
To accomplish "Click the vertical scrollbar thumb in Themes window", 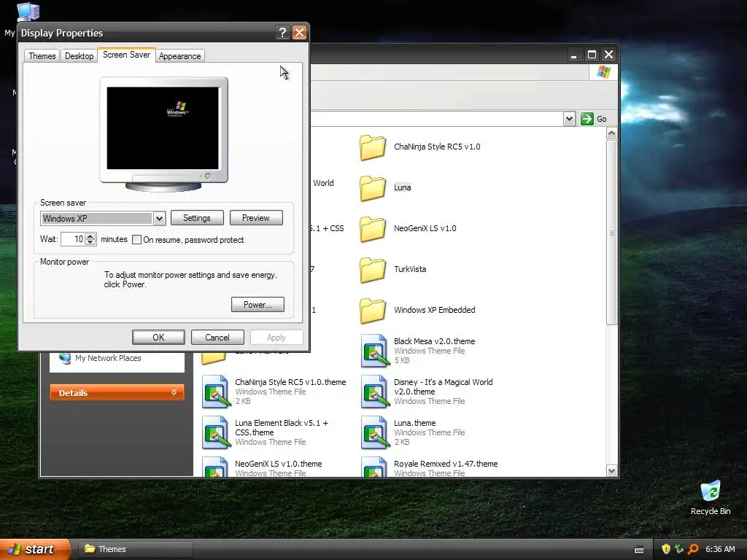I will pos(612,233).
